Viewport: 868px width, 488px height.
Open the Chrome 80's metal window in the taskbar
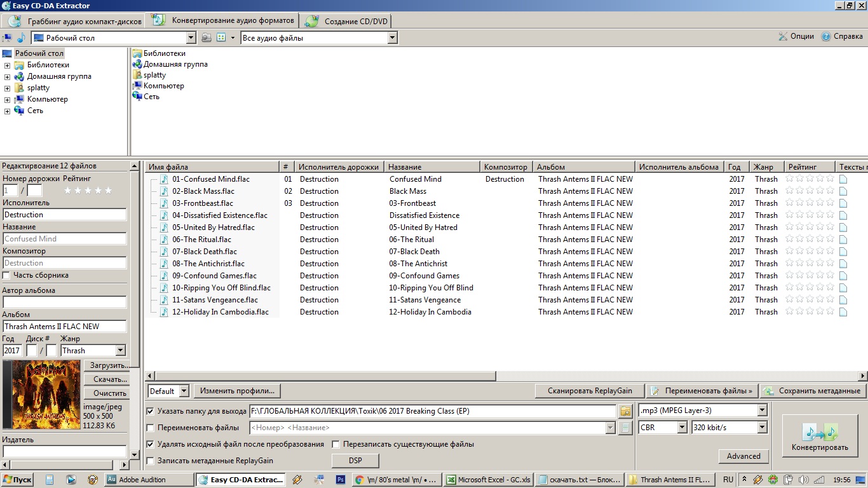tap(397, 480)
